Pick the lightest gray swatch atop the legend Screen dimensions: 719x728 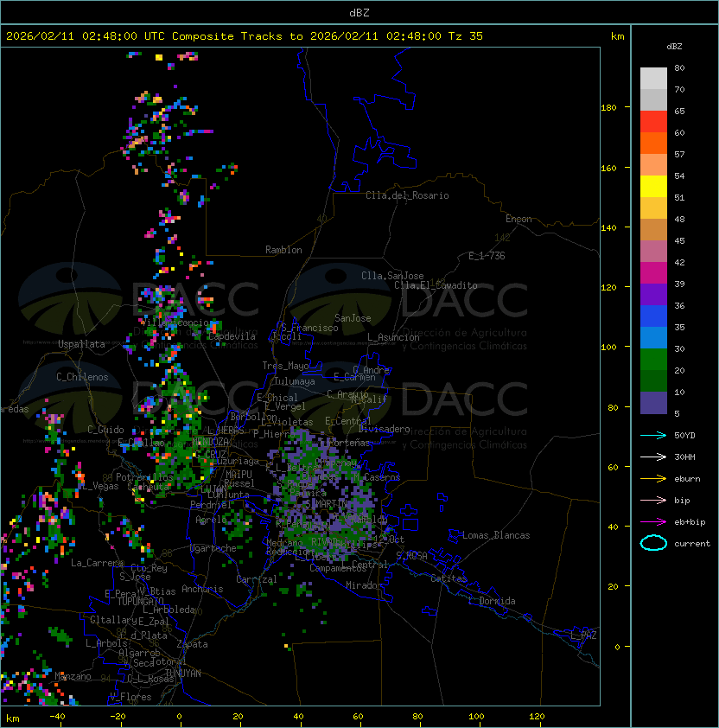[x=653, y=79]
